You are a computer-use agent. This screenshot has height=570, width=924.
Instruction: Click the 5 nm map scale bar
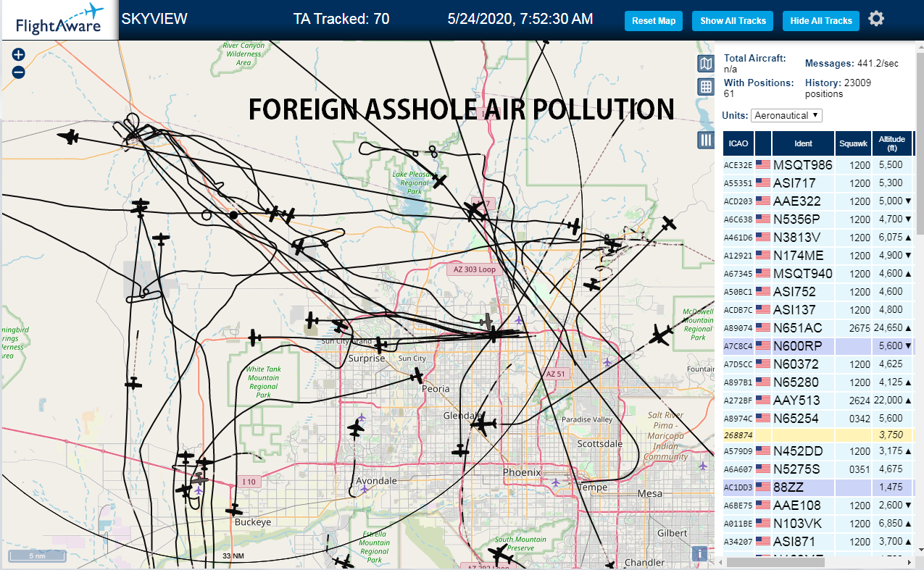36,556
